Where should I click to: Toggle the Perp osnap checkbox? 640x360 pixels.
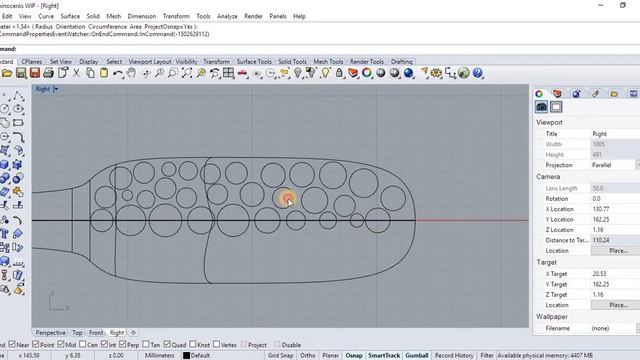tap(122, 344)
